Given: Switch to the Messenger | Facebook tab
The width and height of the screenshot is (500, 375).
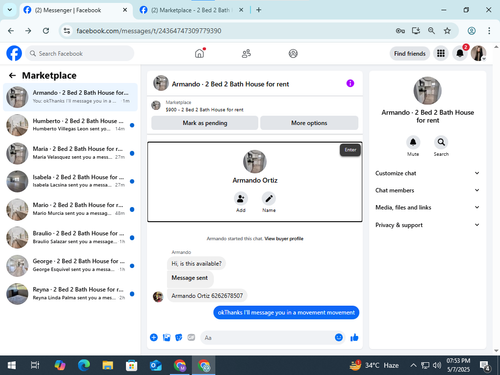Looking at the screenshot, I should click(x=75, y=10).
